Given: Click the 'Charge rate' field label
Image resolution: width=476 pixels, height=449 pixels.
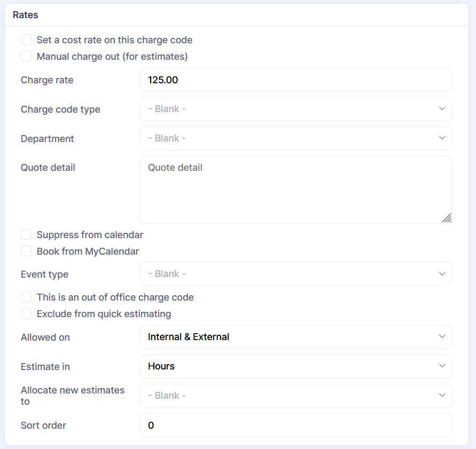Looking at the screenshot, I should [x=47, y=80].
